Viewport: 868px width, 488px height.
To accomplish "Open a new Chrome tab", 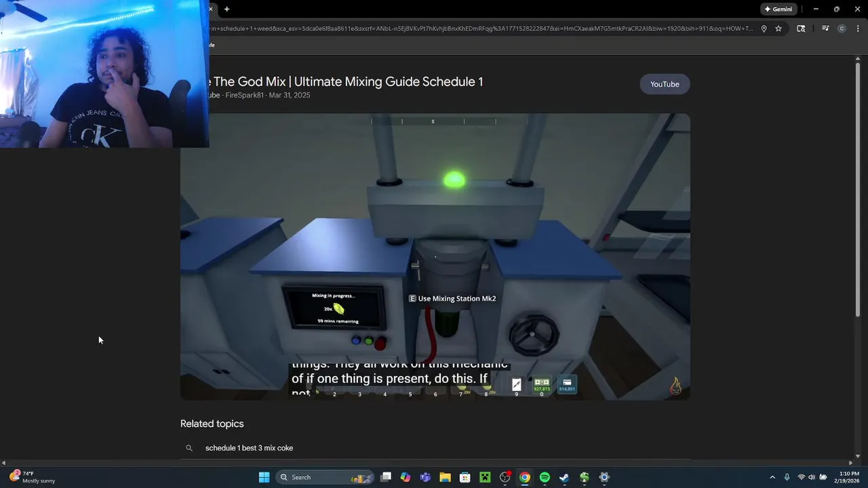I will (x=226, y=9).
